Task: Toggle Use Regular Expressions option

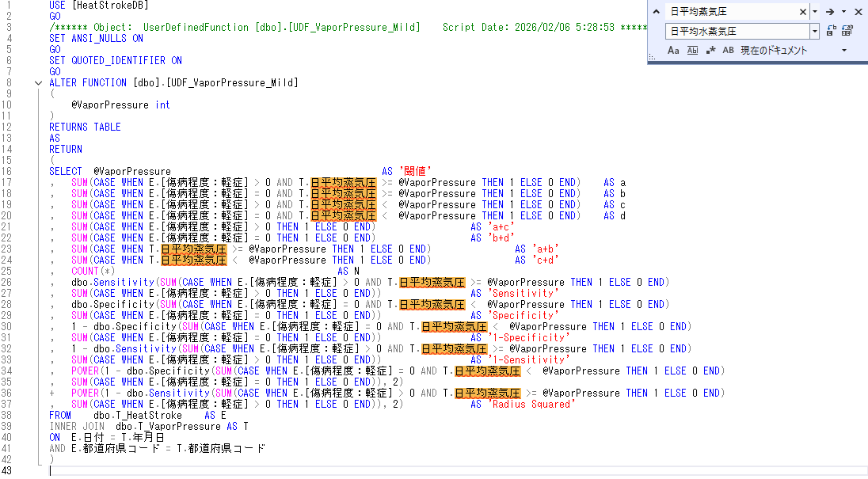Action: pyautogui.click(x=710, y=50)
